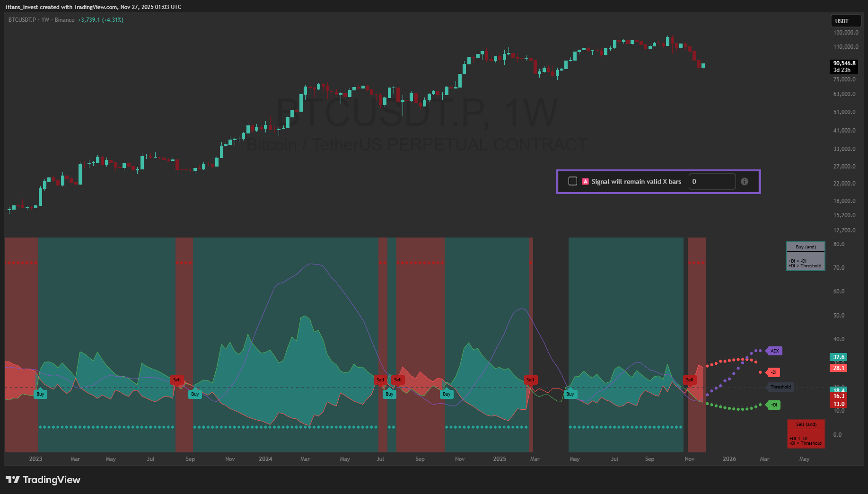The width and height of the screenshot is (868, 494).
Task: Click the Titans_Invest header caption
Action: [x=93, y=7]
